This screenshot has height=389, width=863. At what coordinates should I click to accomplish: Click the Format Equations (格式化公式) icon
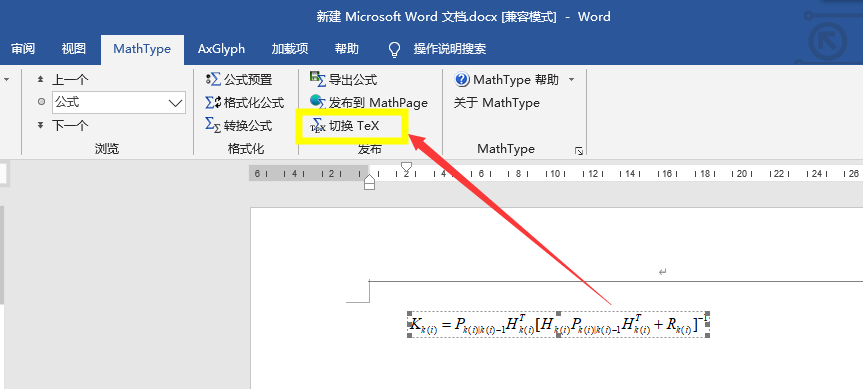pos(213,102)
